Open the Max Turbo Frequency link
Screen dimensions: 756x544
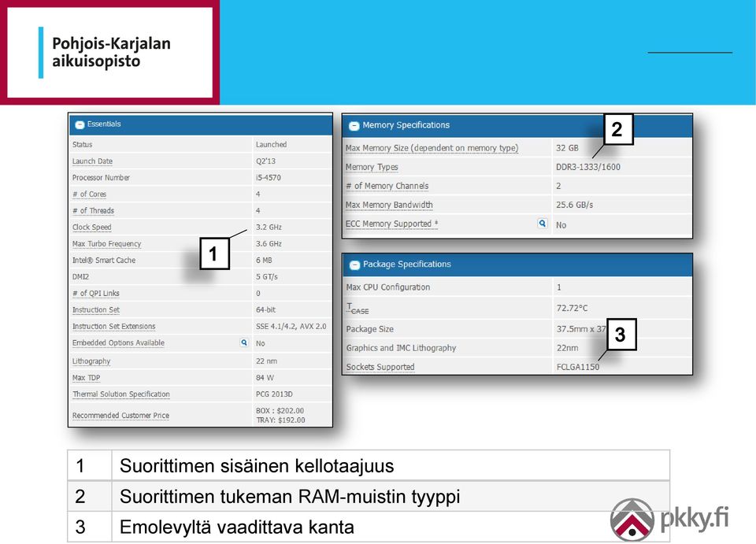point(106,244)
